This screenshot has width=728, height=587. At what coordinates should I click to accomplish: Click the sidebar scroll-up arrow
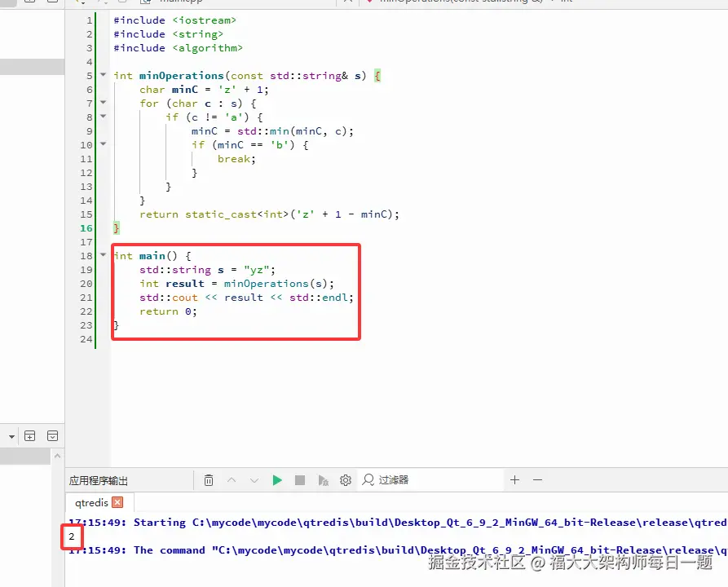coord(58,456)
